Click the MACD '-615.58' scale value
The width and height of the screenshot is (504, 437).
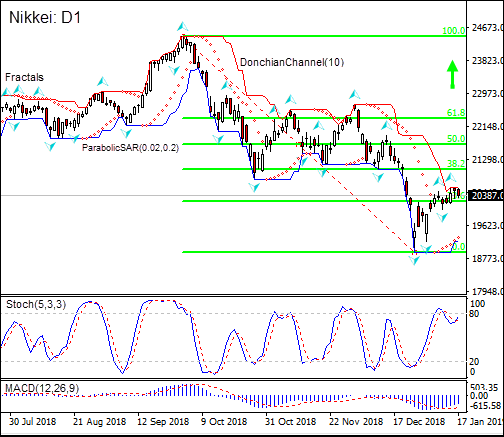pyautogui.click(x=485, y=406)
